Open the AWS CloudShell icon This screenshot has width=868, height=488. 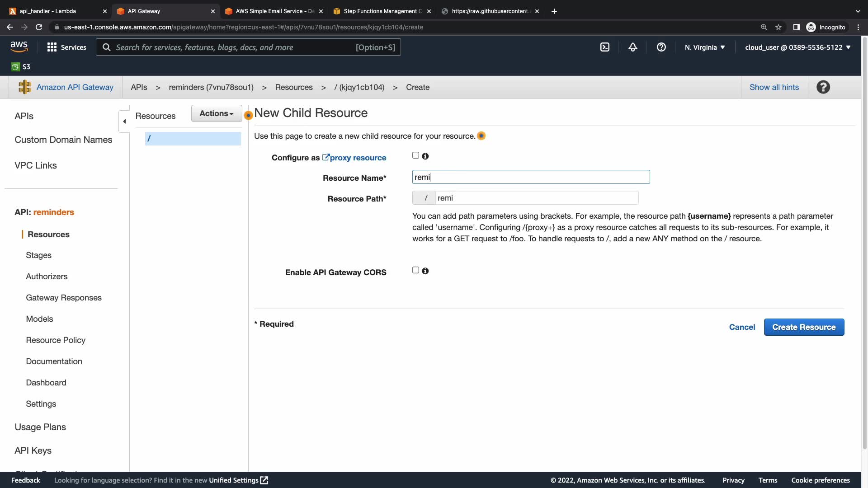(x=604, y=47)
